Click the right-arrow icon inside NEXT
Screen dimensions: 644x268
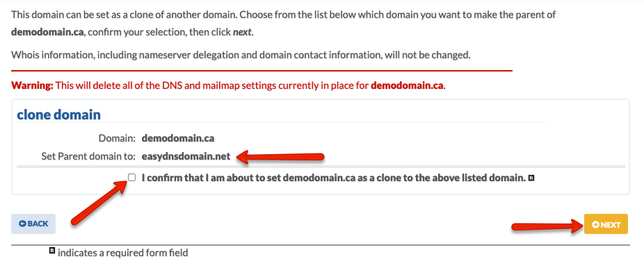click(595, 224)
